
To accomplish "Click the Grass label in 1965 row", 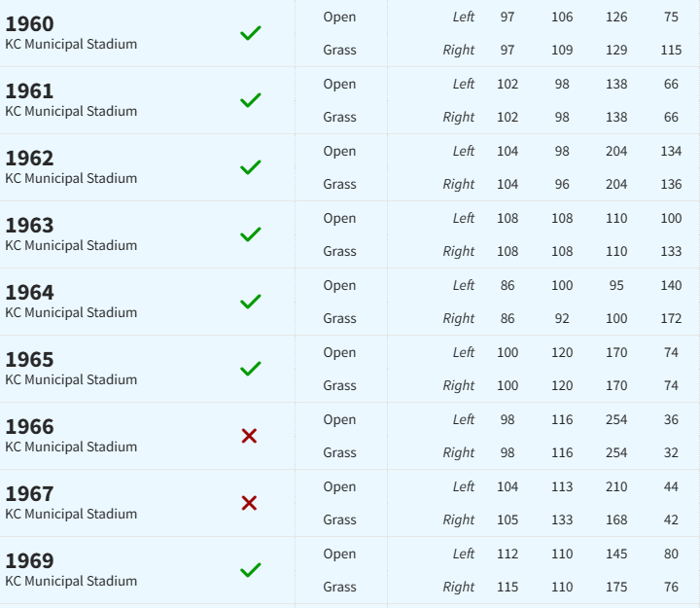I will coord(340,385).
